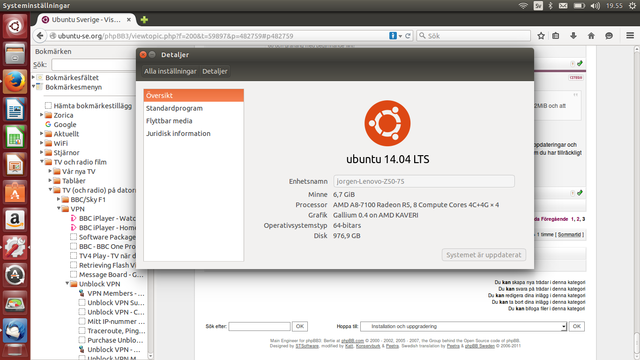Expand the Stjärnor bookmark folder
The width and height of the screenshot is (640, 360).
pos(42,152)
